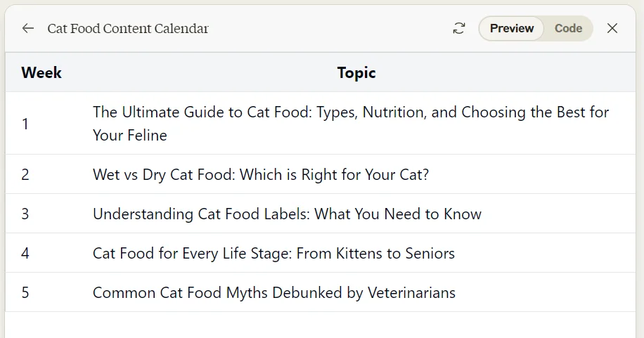The height and width of the screenshot is (338, 644).
Task: Switch to the Code view
Action: coord(568,28)
